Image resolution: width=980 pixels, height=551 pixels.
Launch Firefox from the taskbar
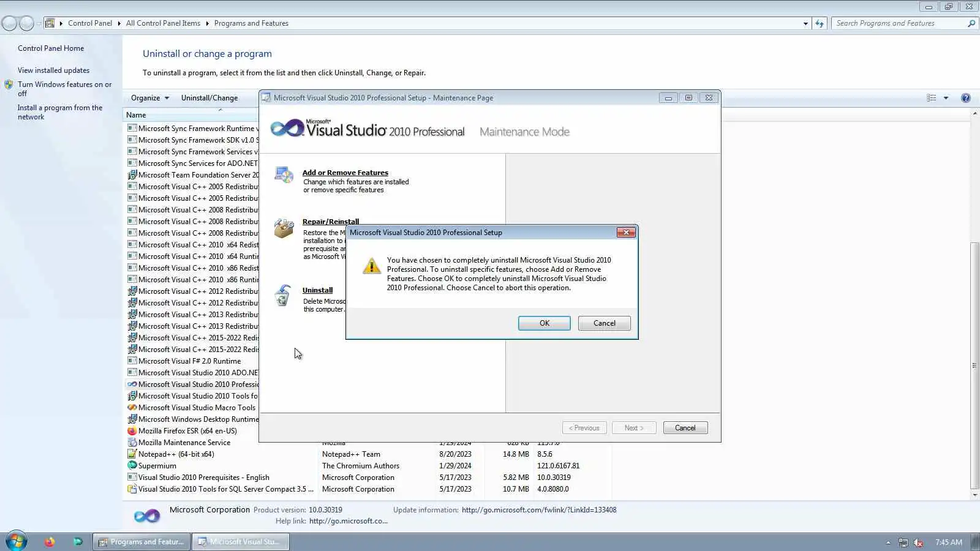(50, 542)
